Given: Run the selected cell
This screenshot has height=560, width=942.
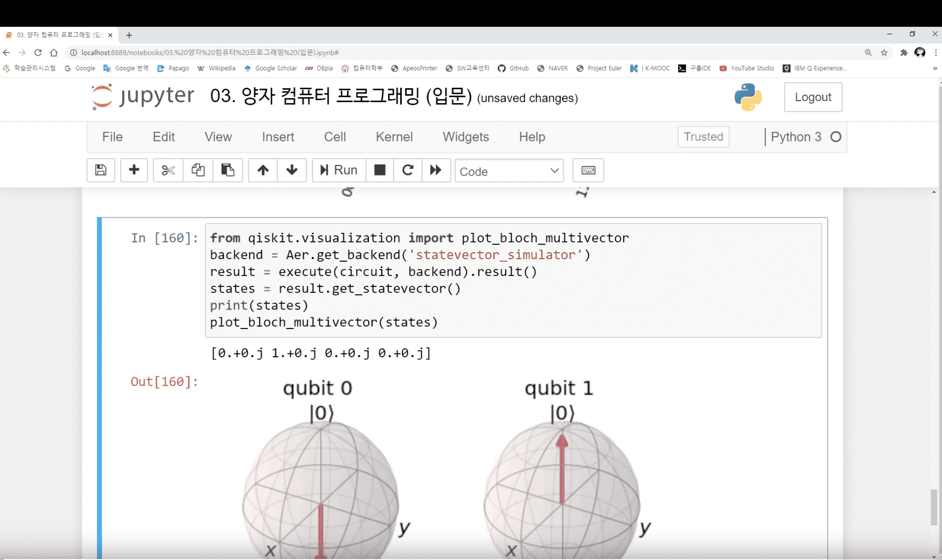Looking at the screenshot, I should 339,170.
